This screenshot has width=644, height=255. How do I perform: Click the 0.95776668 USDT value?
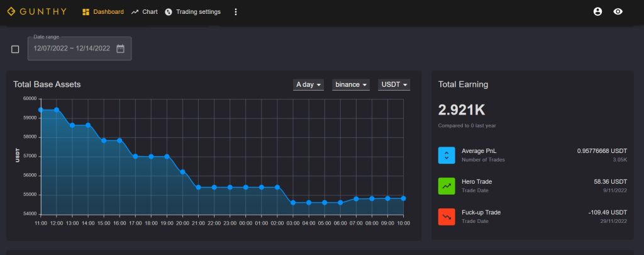tap(602, 151)
